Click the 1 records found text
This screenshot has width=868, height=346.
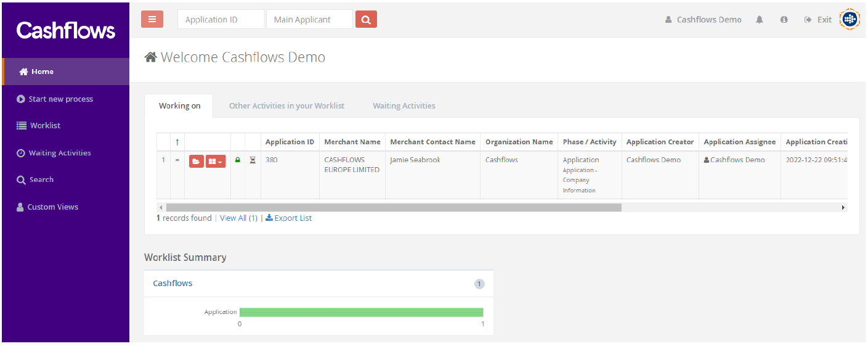[x=184, y=218]
